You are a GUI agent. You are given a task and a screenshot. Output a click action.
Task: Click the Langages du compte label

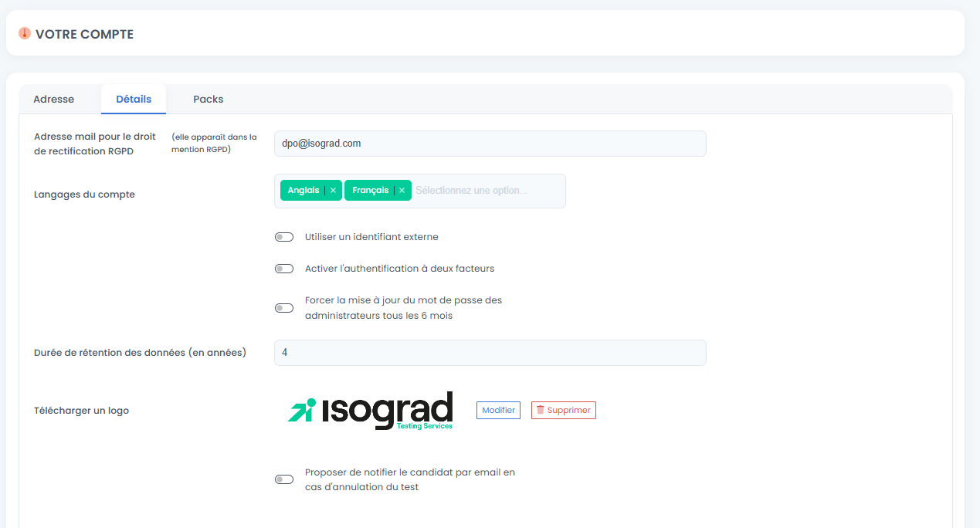click(84, 195)
